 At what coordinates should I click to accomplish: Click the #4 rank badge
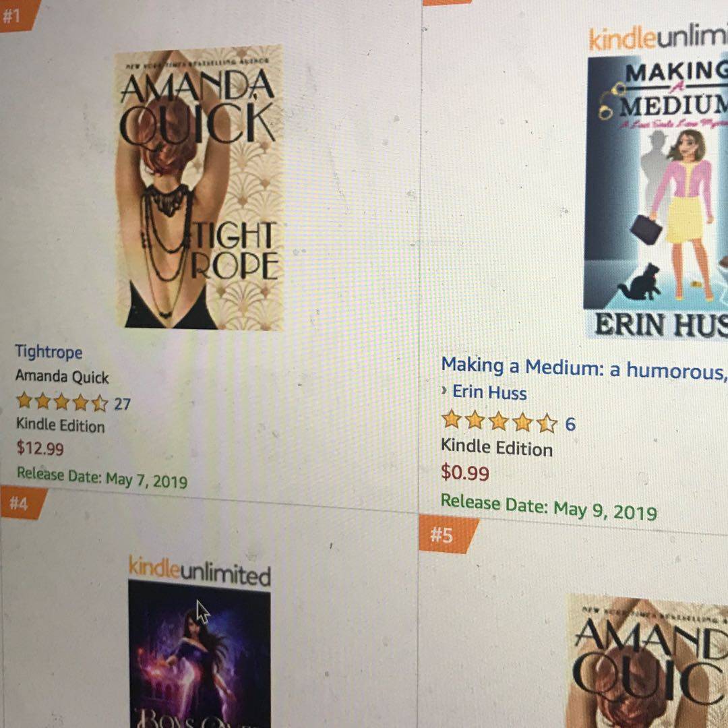click(x=22, y=502)
